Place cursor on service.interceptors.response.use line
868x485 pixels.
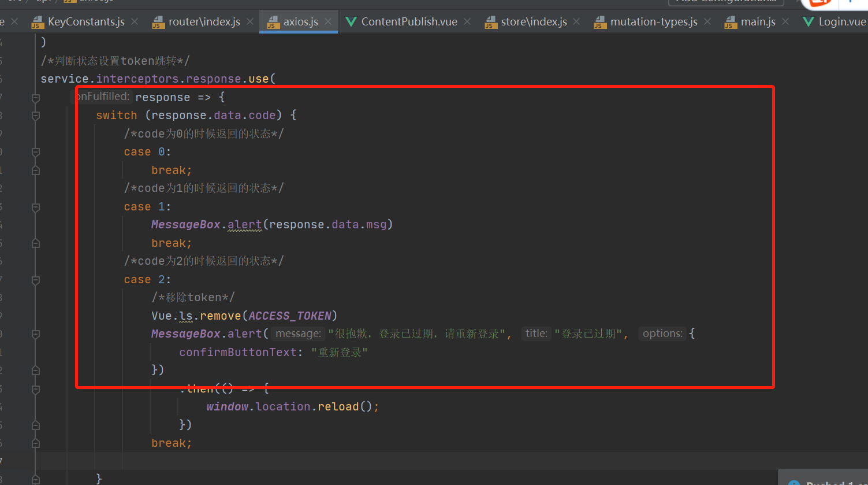tap(158, 79)
